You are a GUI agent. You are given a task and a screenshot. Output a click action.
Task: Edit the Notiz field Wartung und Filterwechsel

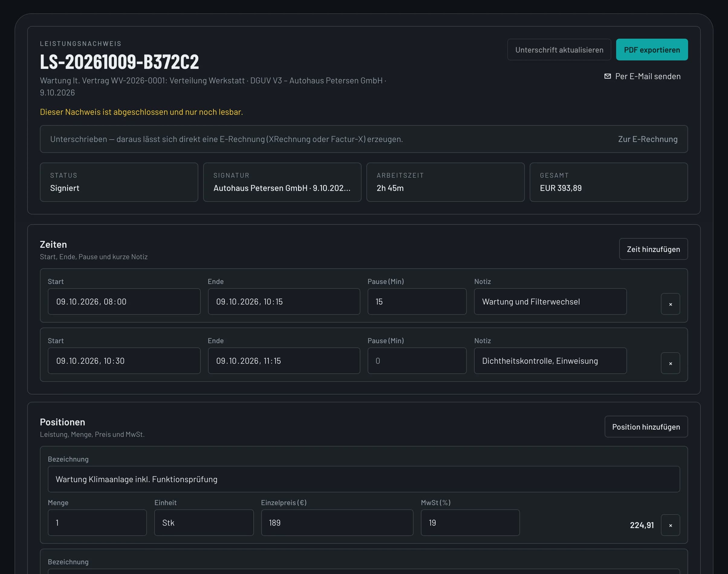[550, 302]
